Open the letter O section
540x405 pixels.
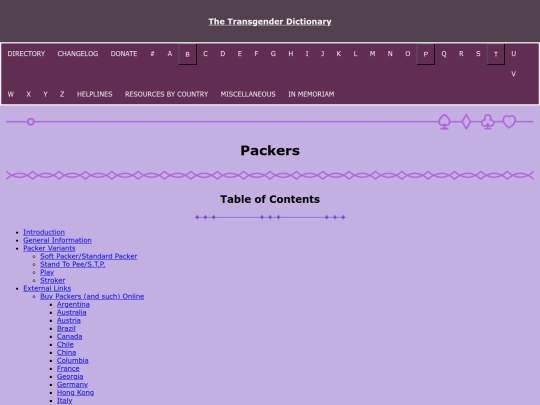pyautogui.click(x=407, y=54)
